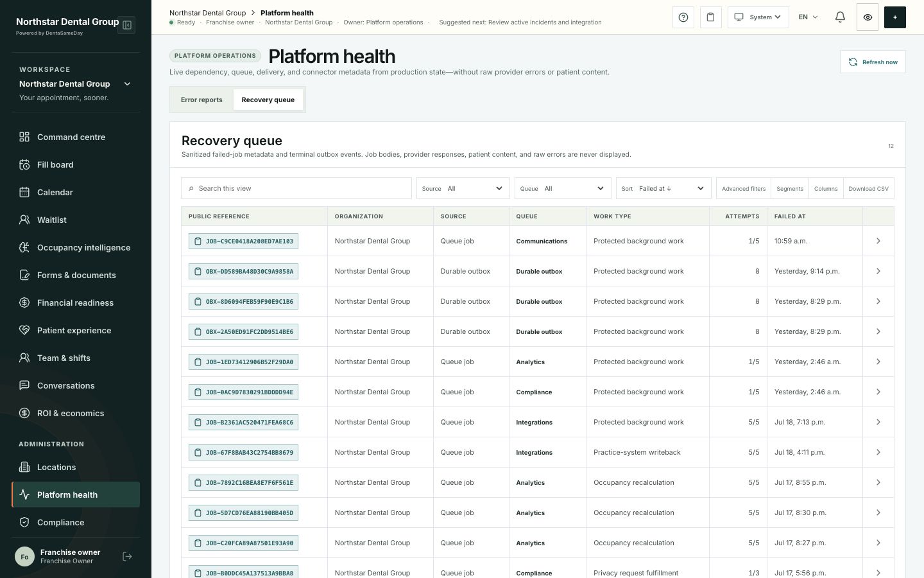This screenshot has height=578, width=924.
Task: Open Occupancy intelligence page
Action: (x=76, y=247)
